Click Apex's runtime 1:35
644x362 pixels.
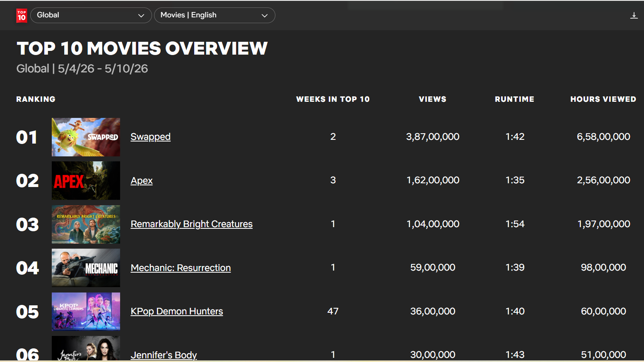[515, 180]
